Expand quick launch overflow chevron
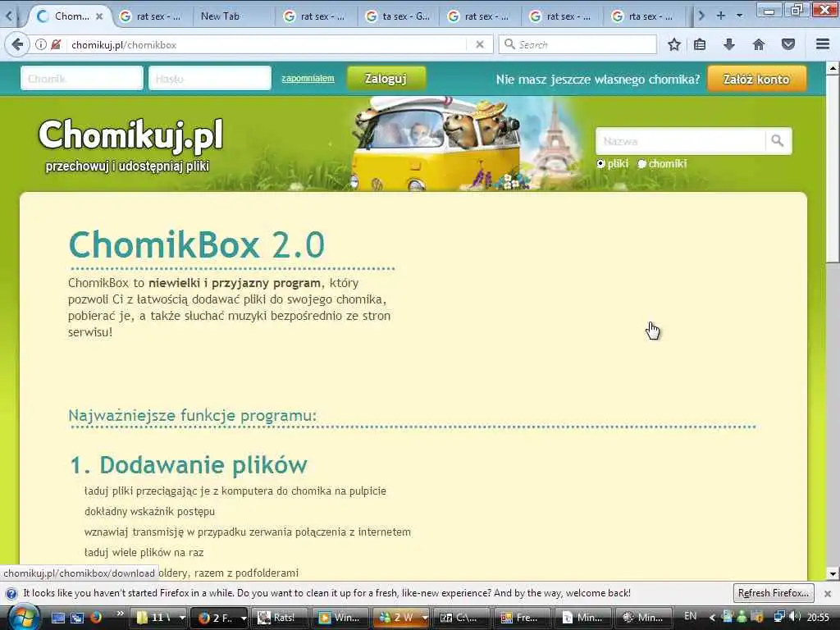 click(120, 614)
